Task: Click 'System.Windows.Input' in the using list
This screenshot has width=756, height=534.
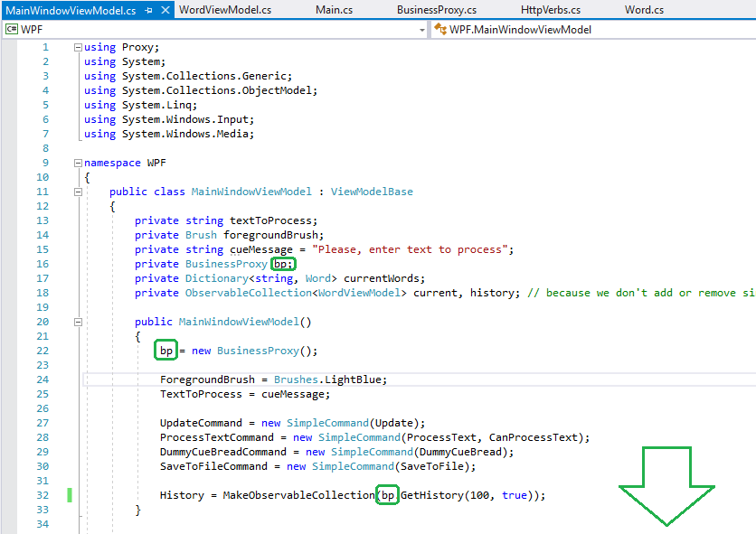Action: 185,119
